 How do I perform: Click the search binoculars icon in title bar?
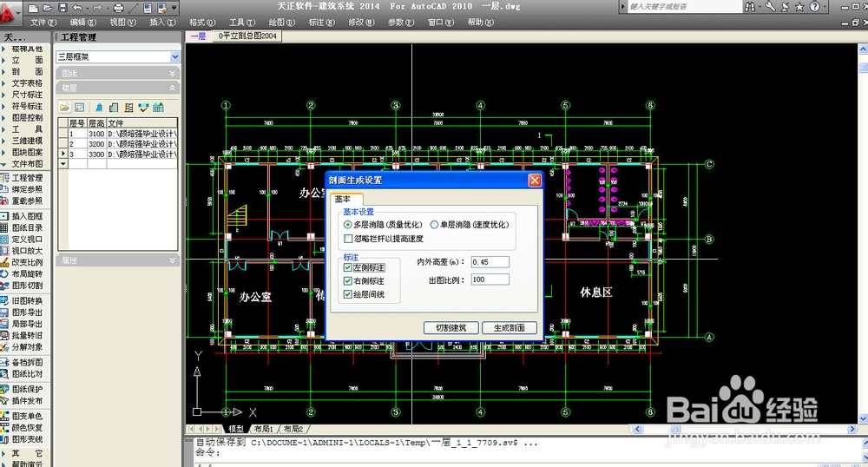(x=750, y=7)
